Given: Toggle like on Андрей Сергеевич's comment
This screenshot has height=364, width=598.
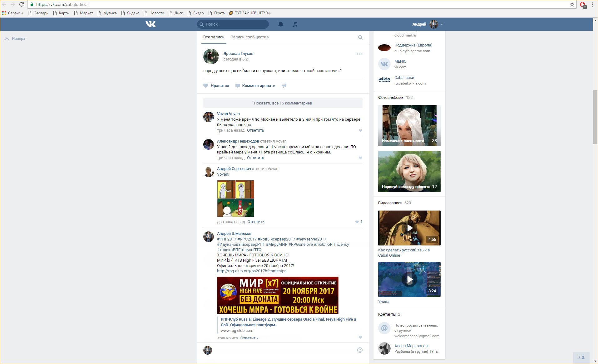Looking at the screenshot, I should [357, 222].
